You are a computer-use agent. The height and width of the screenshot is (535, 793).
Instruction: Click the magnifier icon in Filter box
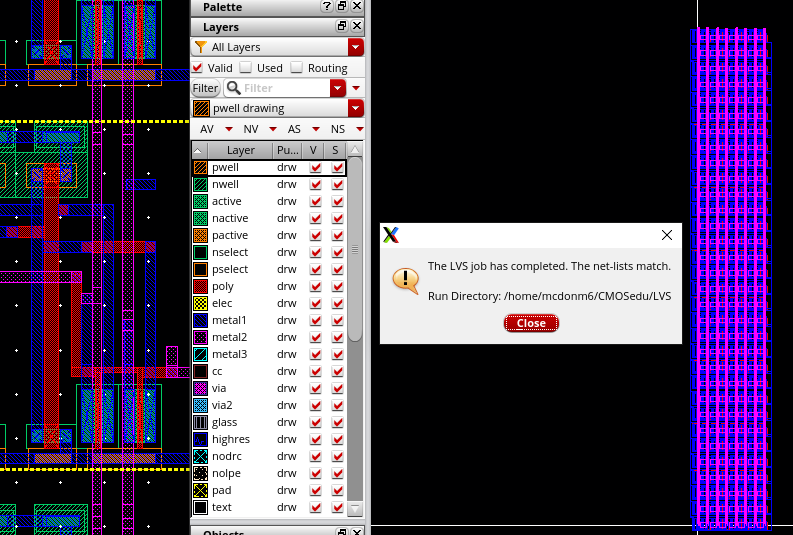(233, 88)
